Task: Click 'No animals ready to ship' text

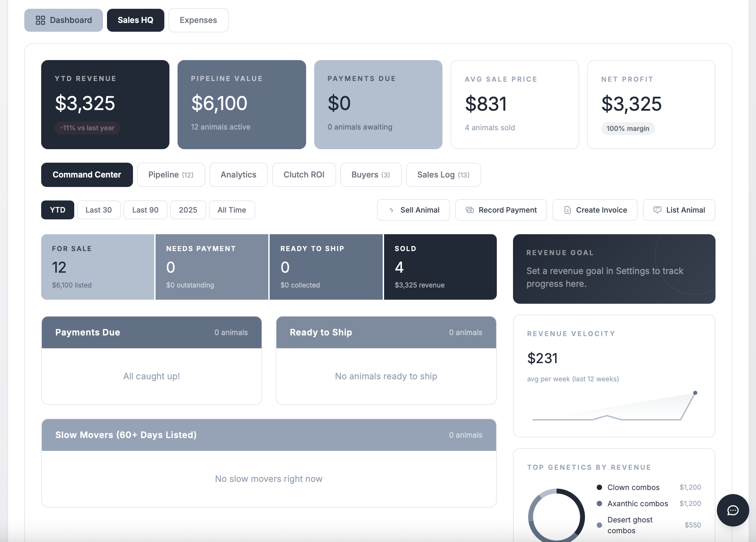Action: pyautogui.click(x=386, y=376)
